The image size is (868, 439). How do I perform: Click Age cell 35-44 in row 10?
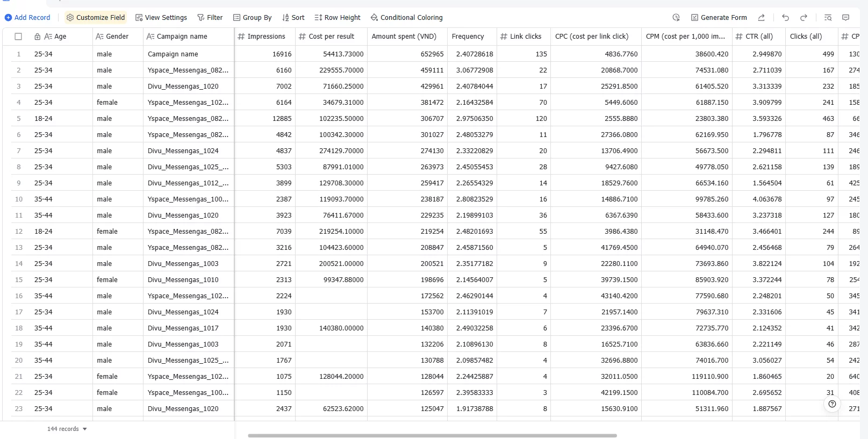click(x=61, y=199)
